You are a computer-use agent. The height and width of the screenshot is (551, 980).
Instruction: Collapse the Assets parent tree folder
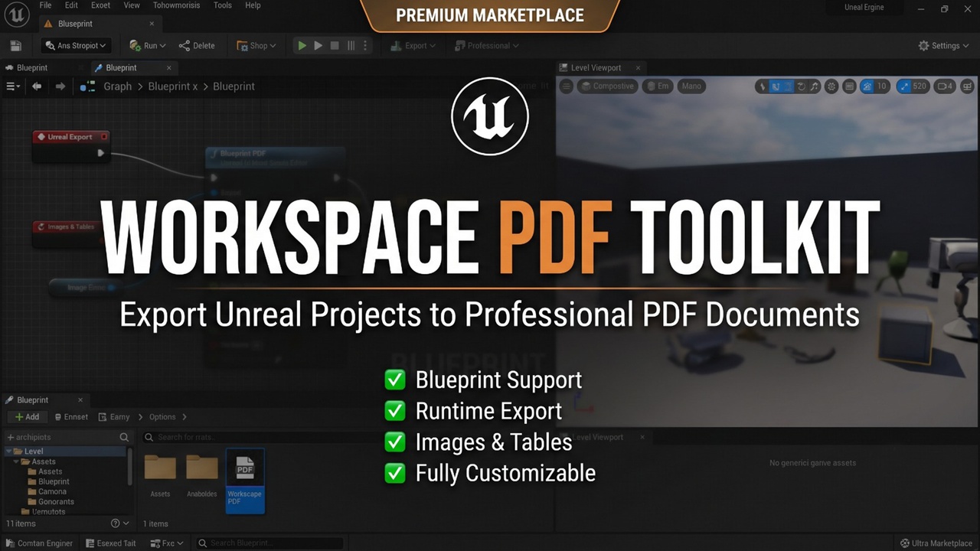click(17, 461)
